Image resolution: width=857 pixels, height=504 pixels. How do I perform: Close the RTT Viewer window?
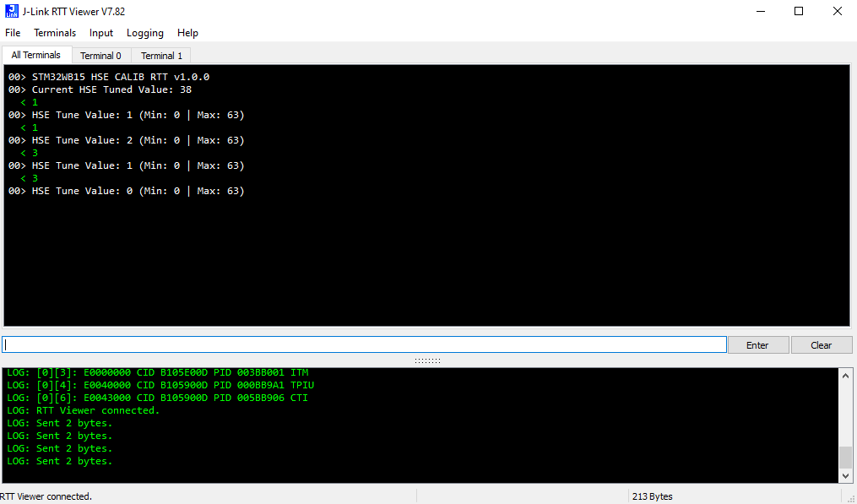838,11
